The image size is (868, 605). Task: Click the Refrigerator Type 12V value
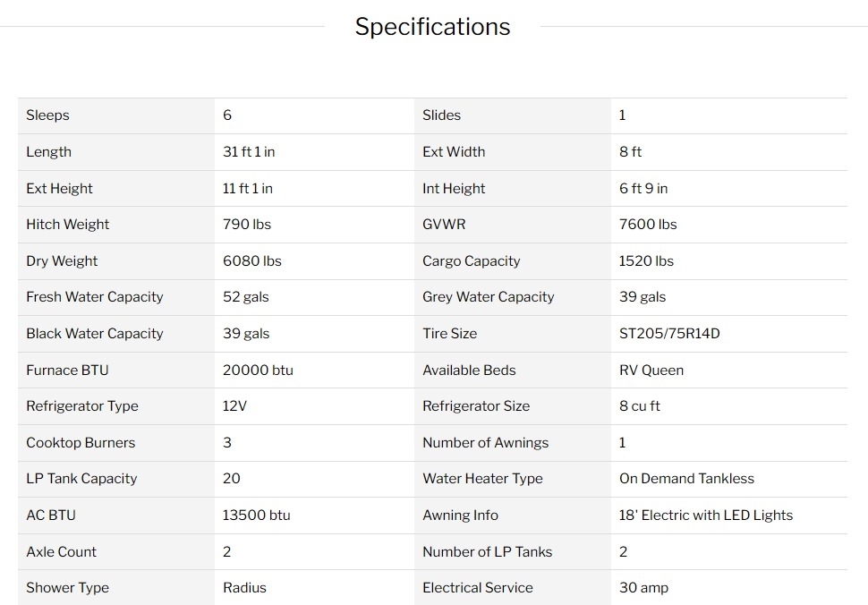click(x=234, y=406)
